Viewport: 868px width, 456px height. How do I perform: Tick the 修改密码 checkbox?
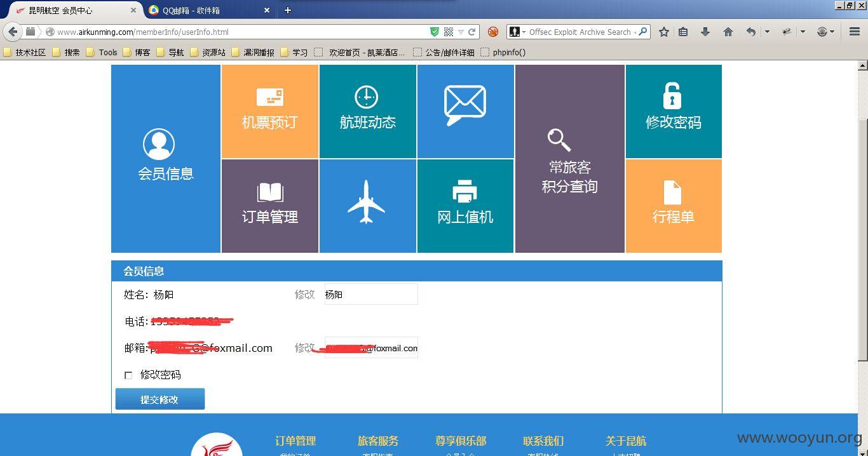click(x=128, y=375)
